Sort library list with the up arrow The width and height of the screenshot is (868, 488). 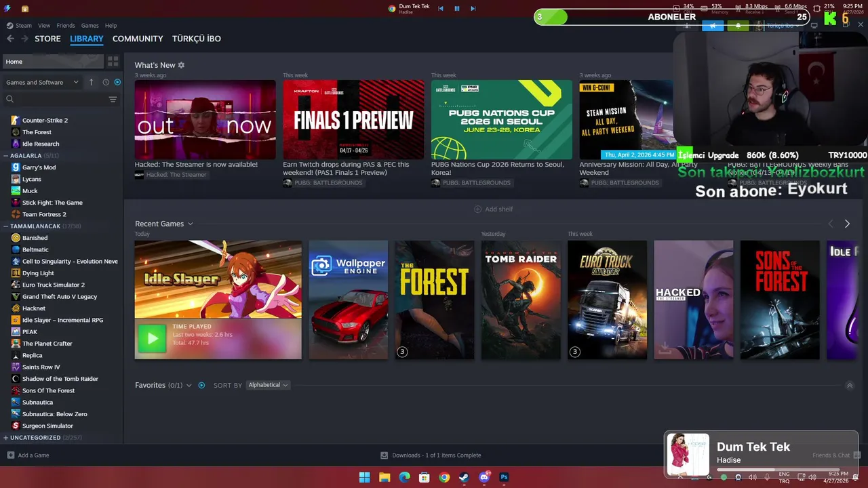[91, 82]
